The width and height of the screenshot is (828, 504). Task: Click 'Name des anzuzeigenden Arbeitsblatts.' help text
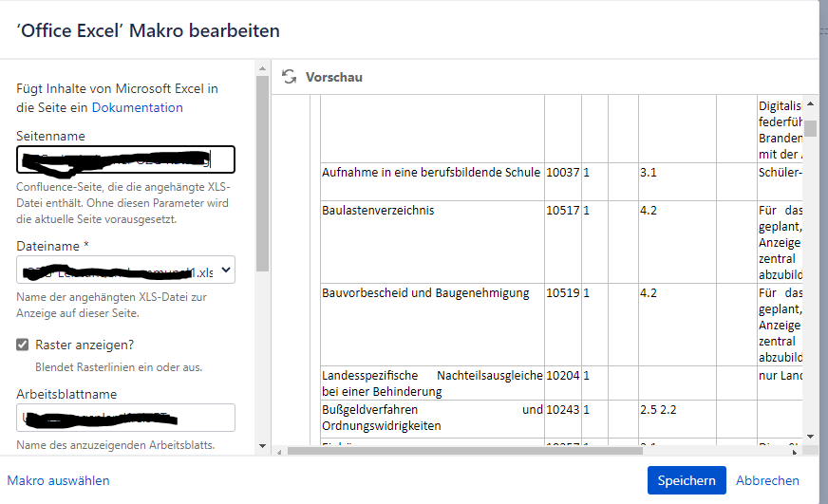pos(116,445)
